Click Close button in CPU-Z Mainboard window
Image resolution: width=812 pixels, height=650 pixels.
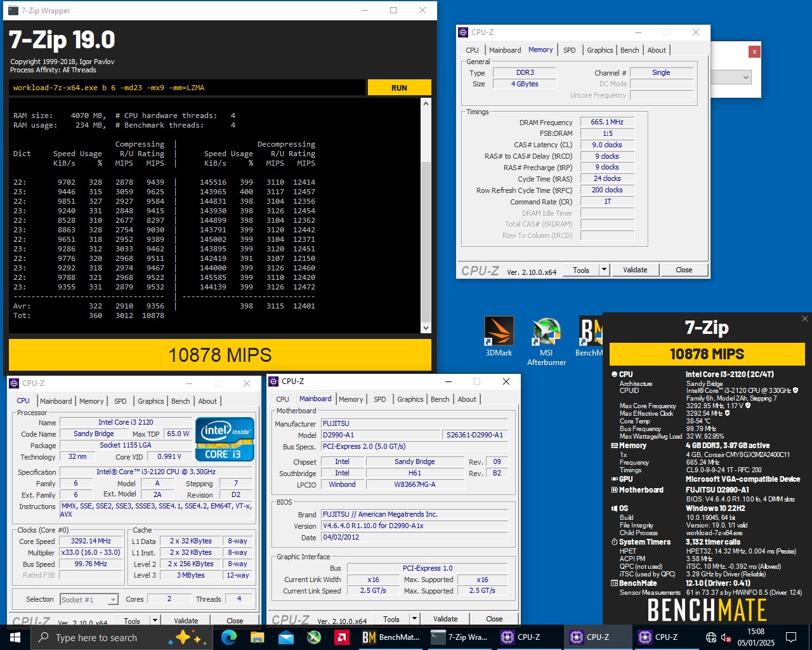(494, 619)
